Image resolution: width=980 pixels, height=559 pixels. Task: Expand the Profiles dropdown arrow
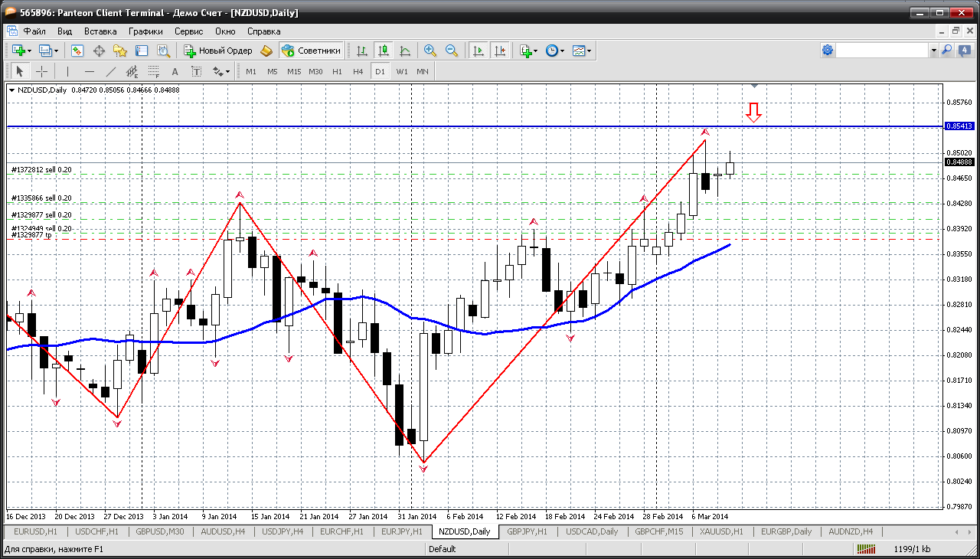point(56,51)
